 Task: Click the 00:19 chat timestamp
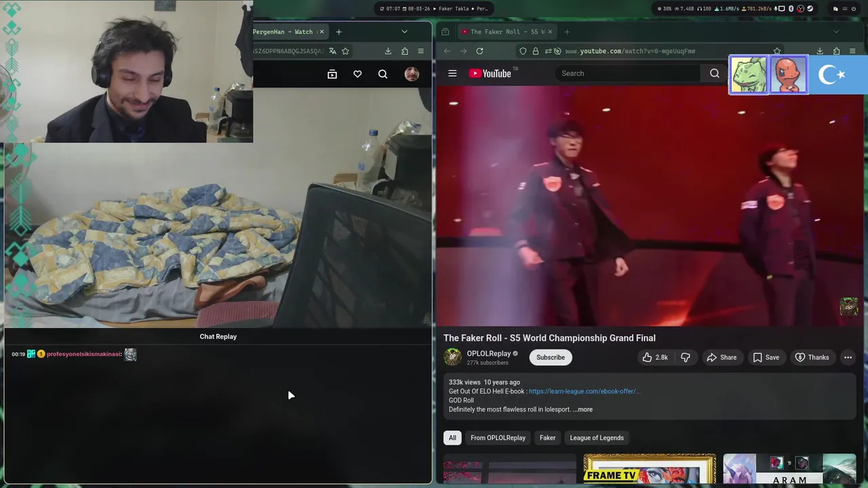(x=18, y=354)
